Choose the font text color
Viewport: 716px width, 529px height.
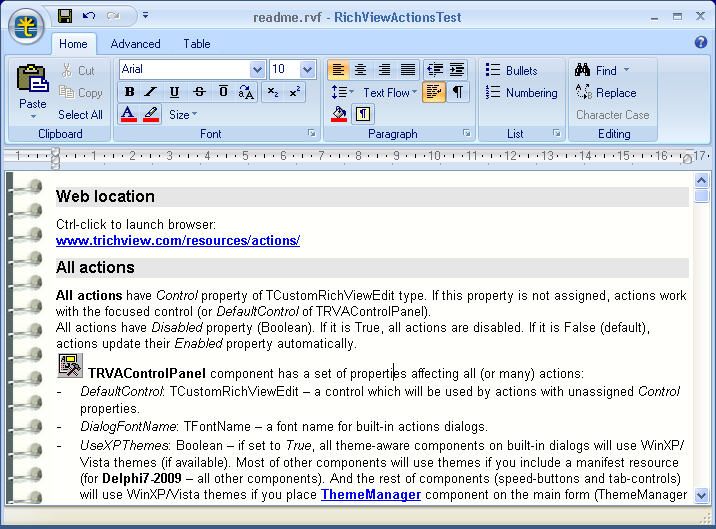point(129,114)
